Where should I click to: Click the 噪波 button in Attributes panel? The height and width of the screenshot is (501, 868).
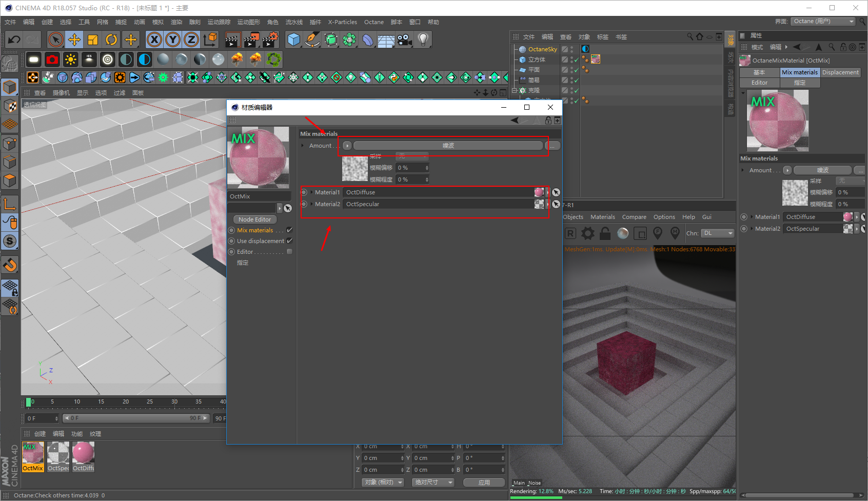[823, 170]
